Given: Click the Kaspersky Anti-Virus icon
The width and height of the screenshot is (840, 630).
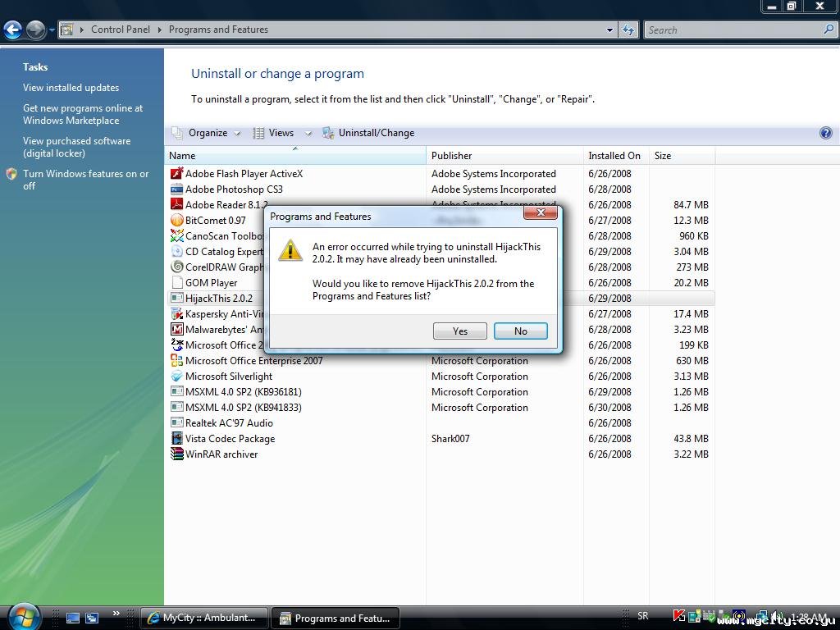Looking at the screenshot, I should 177,314.
